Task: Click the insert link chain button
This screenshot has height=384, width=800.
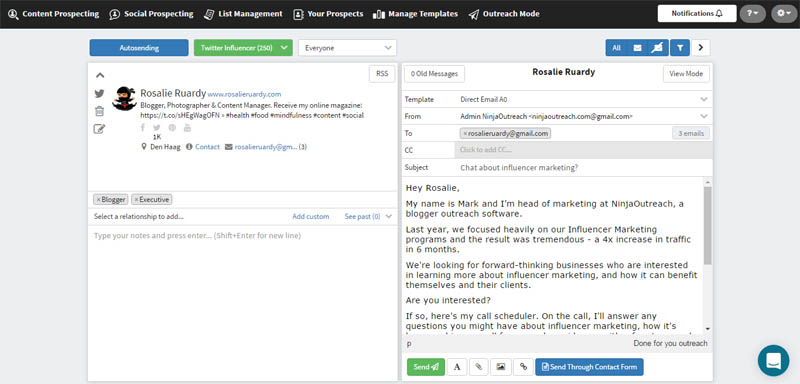Action: click(x=523, y=367)
